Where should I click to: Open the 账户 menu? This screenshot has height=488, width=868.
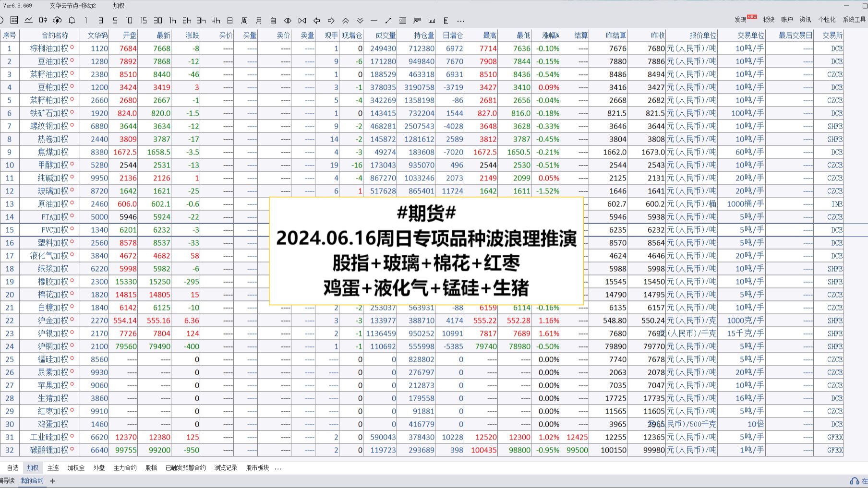pyautogui.click(x=787, y=20)
